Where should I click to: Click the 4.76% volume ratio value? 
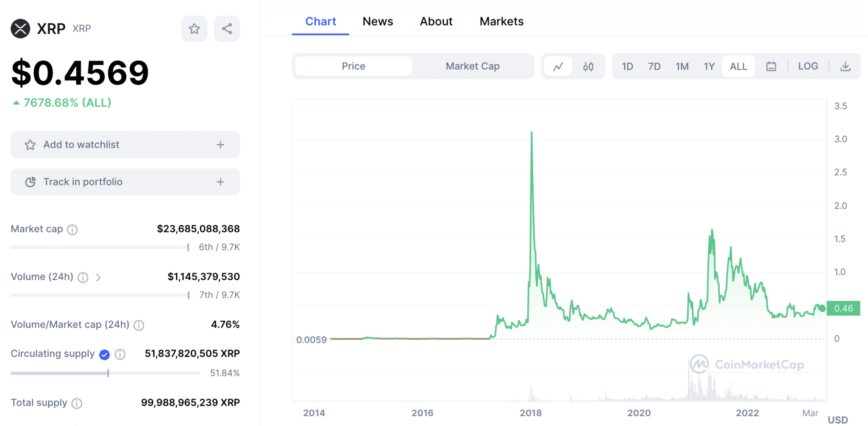pyautogui.click(x=225, y=325)
